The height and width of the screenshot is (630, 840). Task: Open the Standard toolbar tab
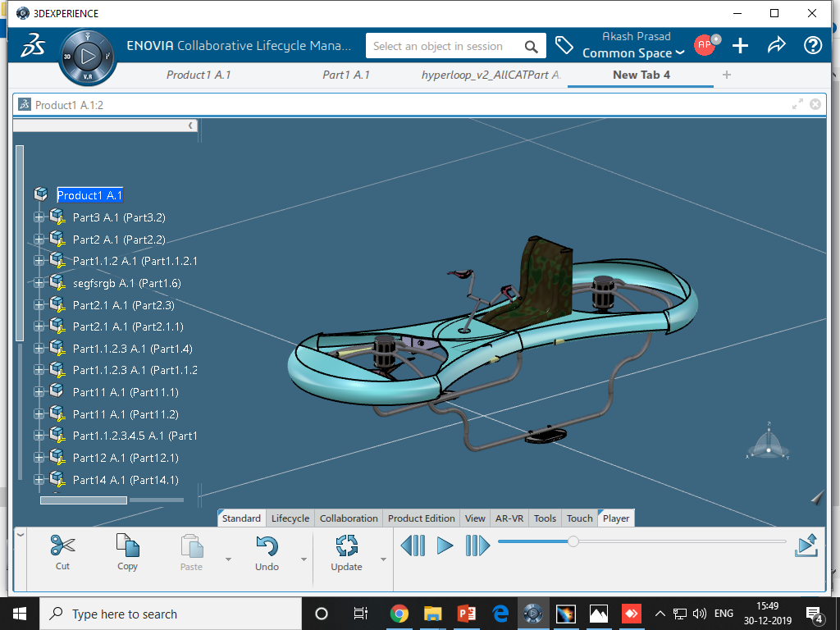[241, 518]
